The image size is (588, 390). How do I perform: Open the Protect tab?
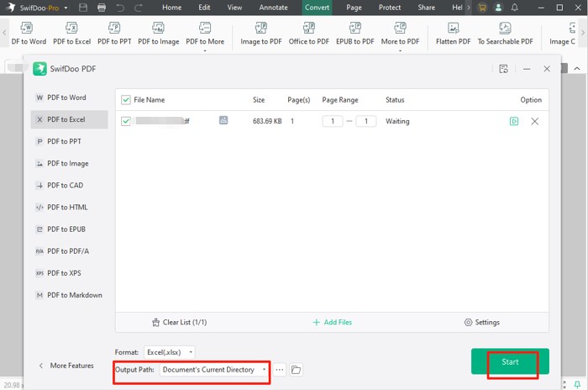(390, 8)
